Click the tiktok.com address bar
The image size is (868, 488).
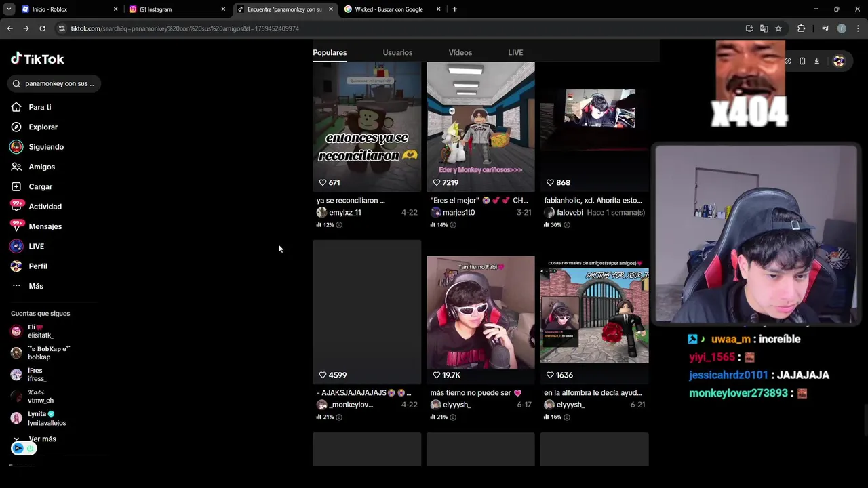coord(400,28)
